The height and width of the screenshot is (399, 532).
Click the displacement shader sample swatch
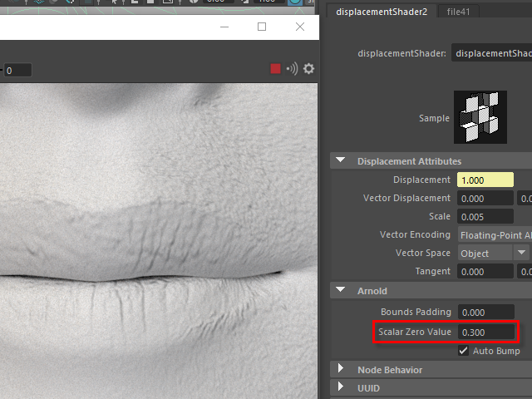[480, 117]
